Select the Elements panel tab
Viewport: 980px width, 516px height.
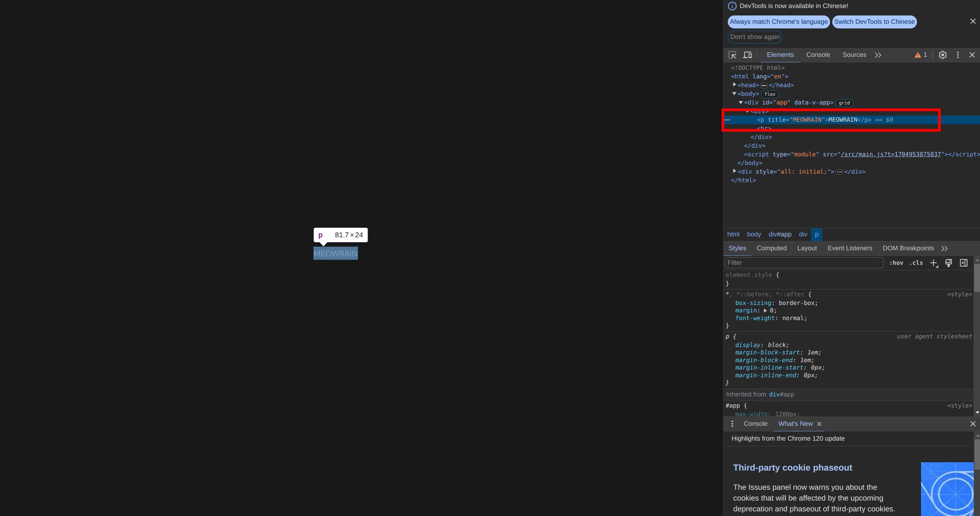[x=780, y=54]
